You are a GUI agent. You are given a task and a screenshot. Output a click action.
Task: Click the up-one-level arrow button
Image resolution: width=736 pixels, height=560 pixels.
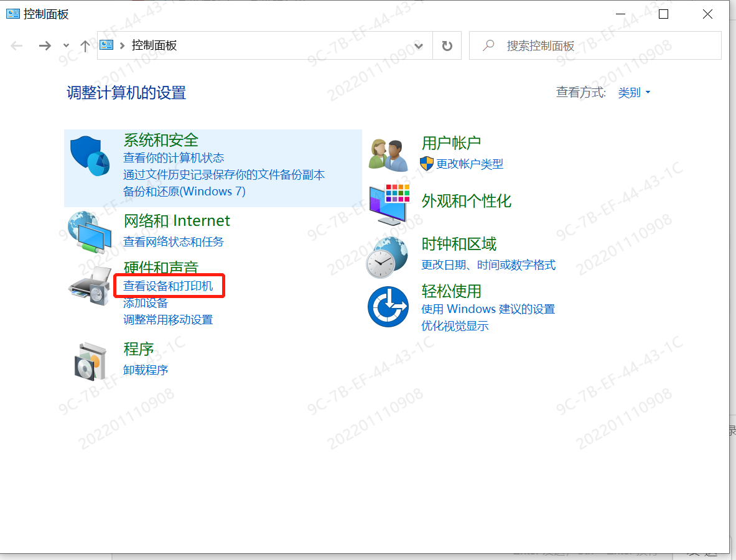click(85, 45)
